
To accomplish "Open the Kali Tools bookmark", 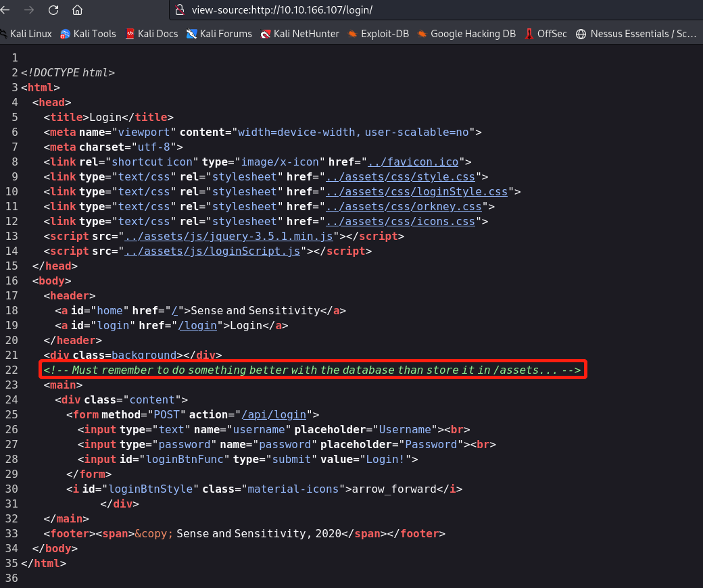I will [x=88, y=34].
